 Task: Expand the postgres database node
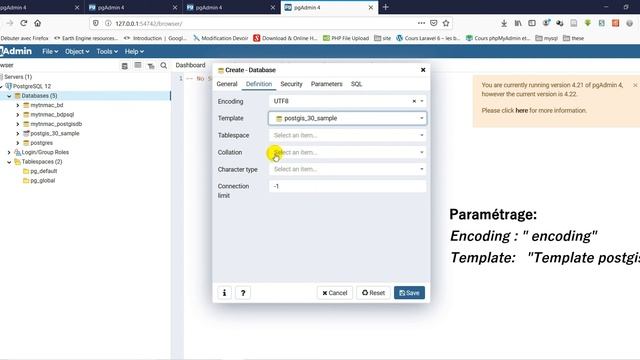pos(18,143)
